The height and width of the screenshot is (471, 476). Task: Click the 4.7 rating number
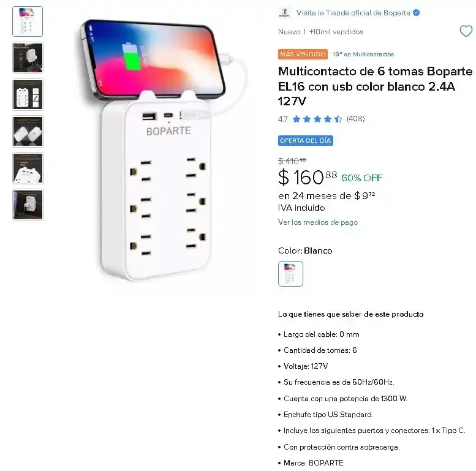pos(282,119)
